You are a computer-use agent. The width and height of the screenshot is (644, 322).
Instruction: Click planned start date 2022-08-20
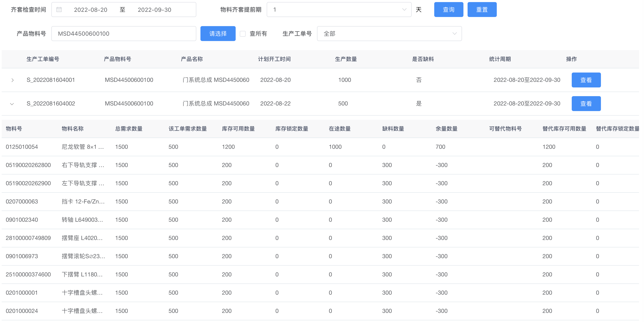275,80
